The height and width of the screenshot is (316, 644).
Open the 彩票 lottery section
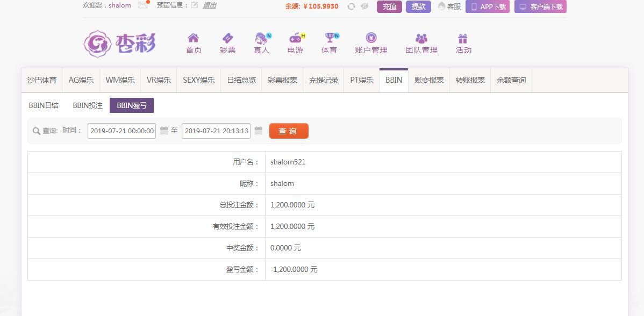click(x=227, y=44)
